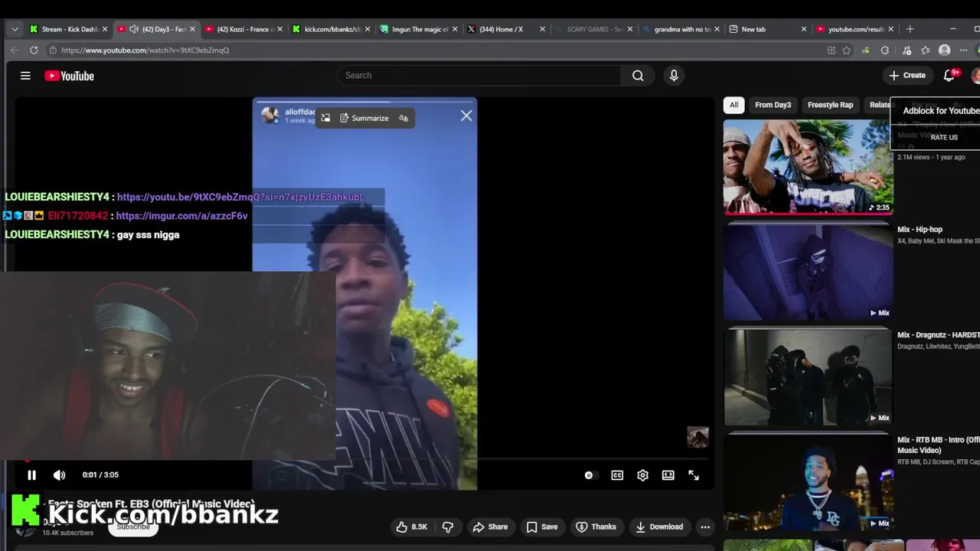Select the All filter chip

tap(733, 105)
